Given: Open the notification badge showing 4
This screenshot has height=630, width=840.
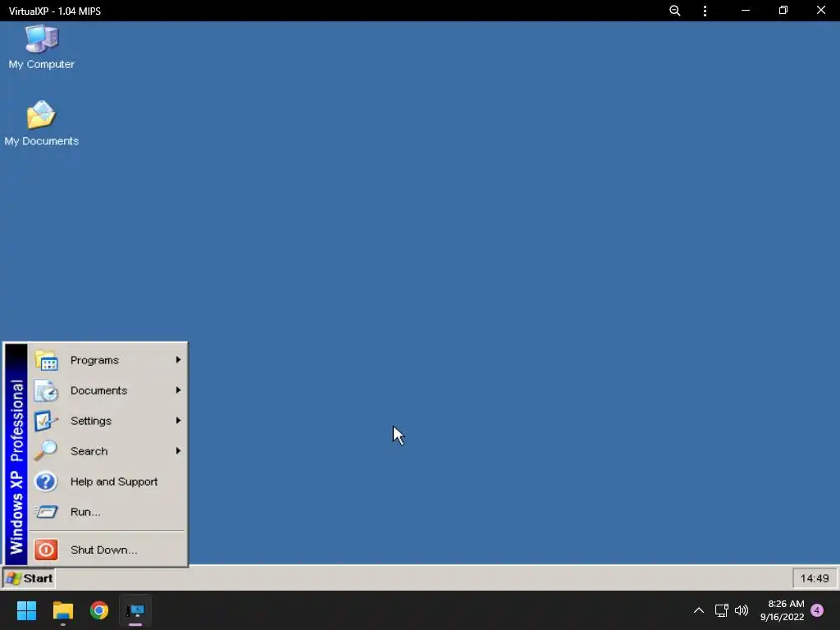Looking at the screenshot, I should click(817, 610).
